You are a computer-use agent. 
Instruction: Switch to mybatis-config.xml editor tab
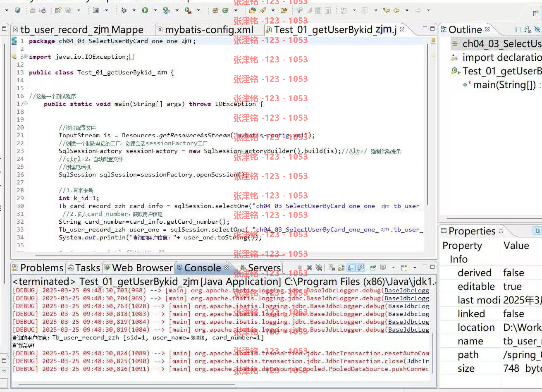coord(209,30)
